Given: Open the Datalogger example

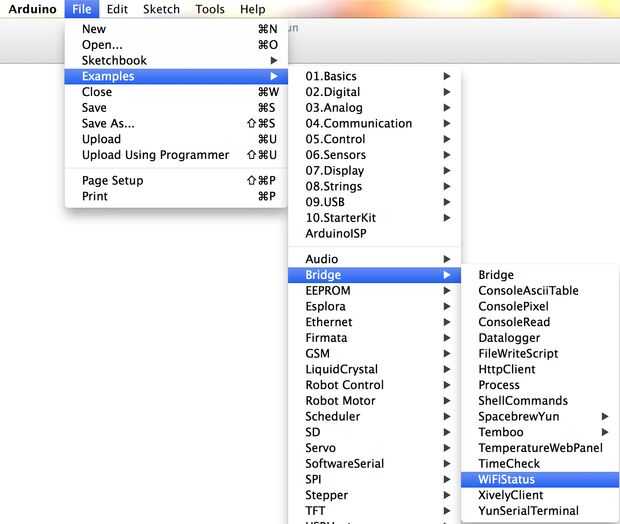Looking at the screenshot, I should (540, 338).
